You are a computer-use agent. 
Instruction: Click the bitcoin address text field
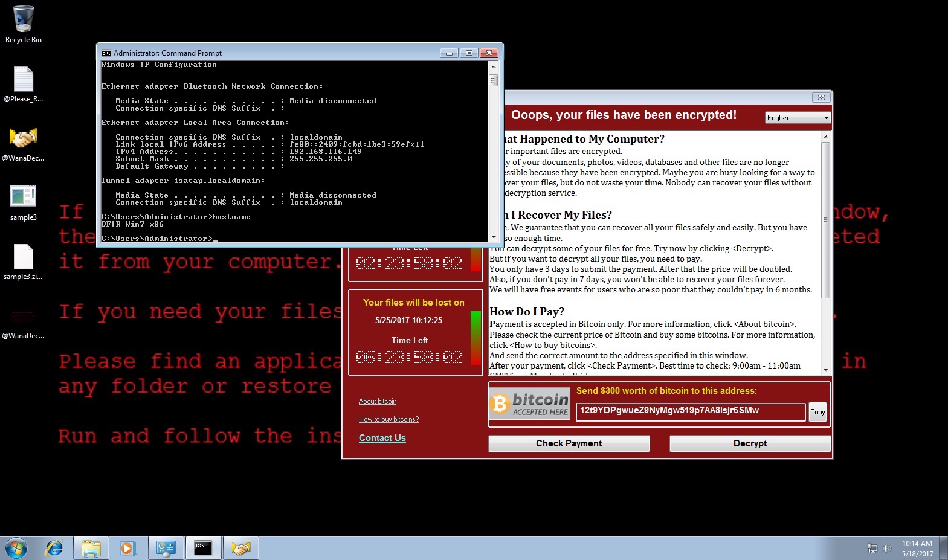coord(691,411)
